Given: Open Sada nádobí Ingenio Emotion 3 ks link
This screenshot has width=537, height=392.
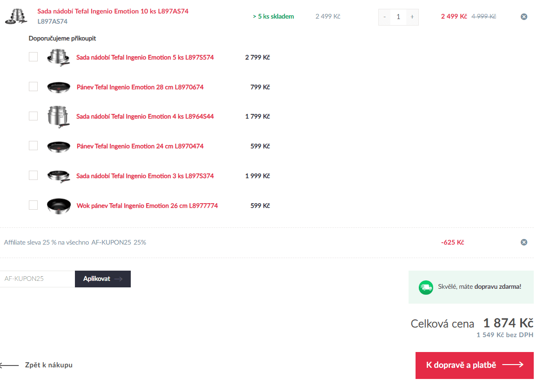Looking at the screenshot, I should click(145, 176).
